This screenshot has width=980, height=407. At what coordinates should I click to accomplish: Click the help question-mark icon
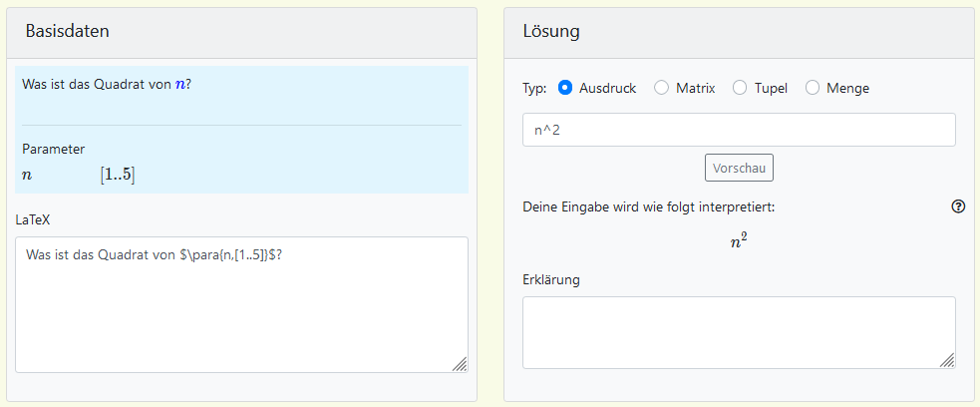[958, 207]
